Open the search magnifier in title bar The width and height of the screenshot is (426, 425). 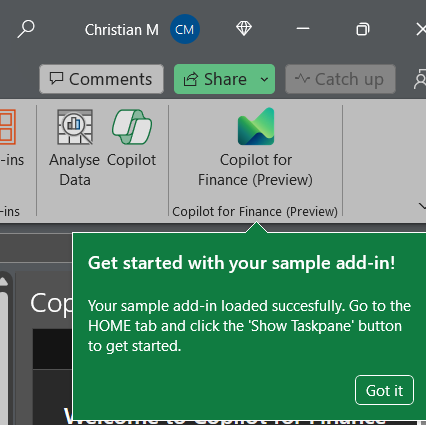(x=26, y=29)
